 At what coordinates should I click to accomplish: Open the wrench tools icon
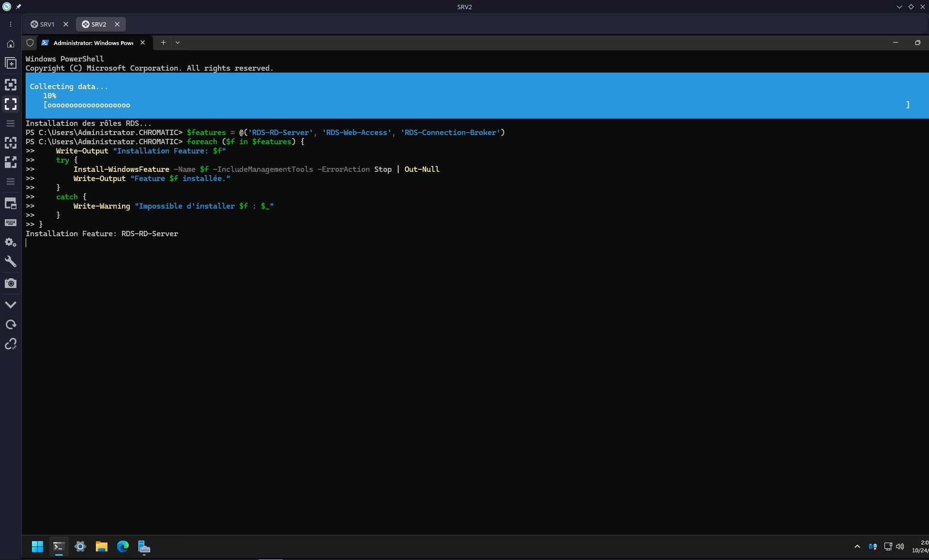[11, 262]
